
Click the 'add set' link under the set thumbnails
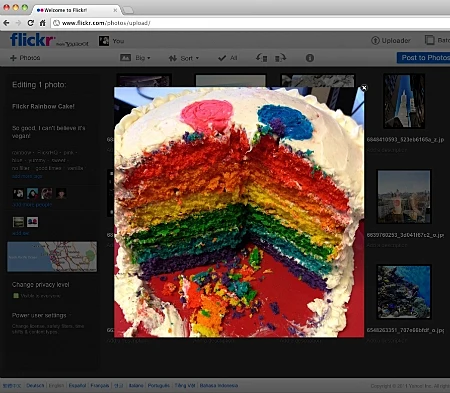[x=21, y=233]
